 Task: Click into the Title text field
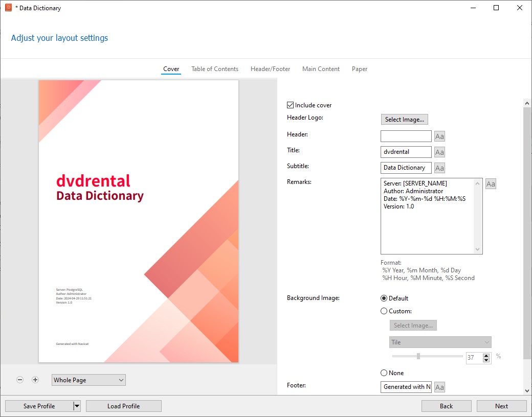406,152
